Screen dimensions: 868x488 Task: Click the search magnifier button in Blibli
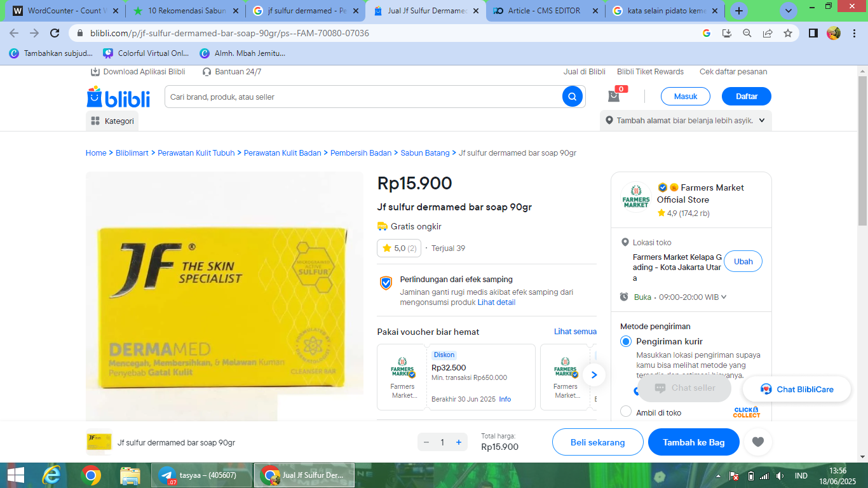coord(572,97)
